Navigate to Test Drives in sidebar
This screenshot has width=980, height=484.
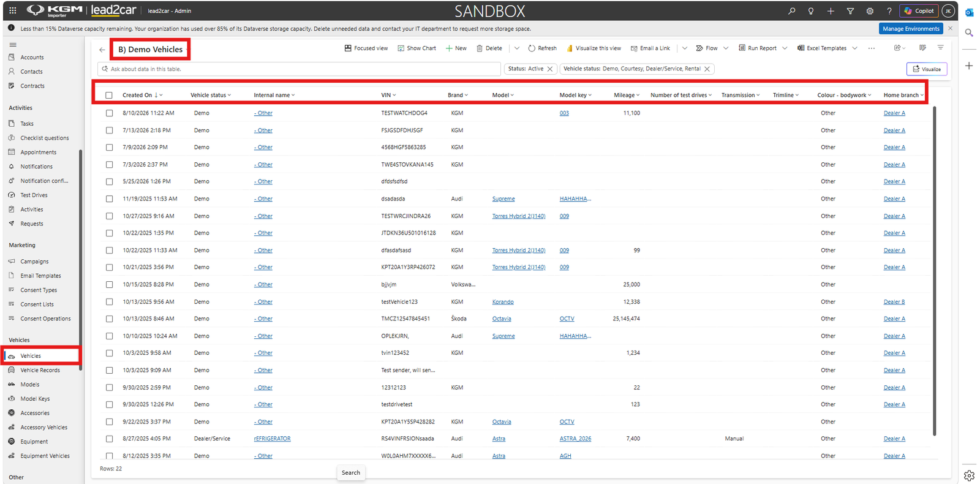34,195
